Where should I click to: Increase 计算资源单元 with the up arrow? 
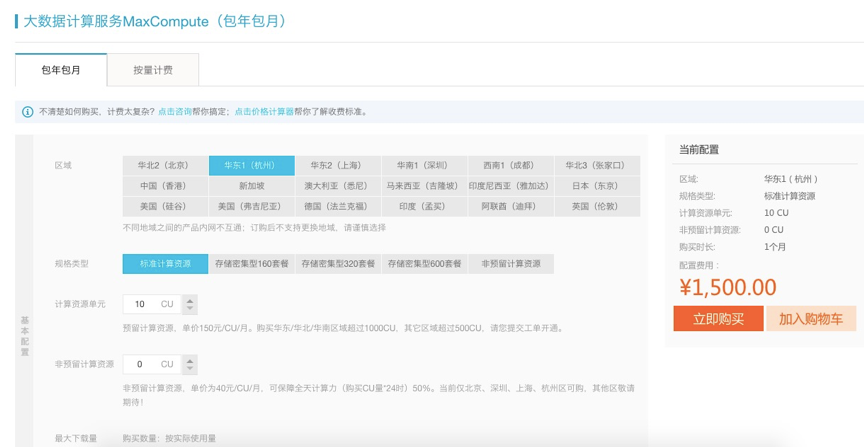pyautogui.click(x=190, y=300)
